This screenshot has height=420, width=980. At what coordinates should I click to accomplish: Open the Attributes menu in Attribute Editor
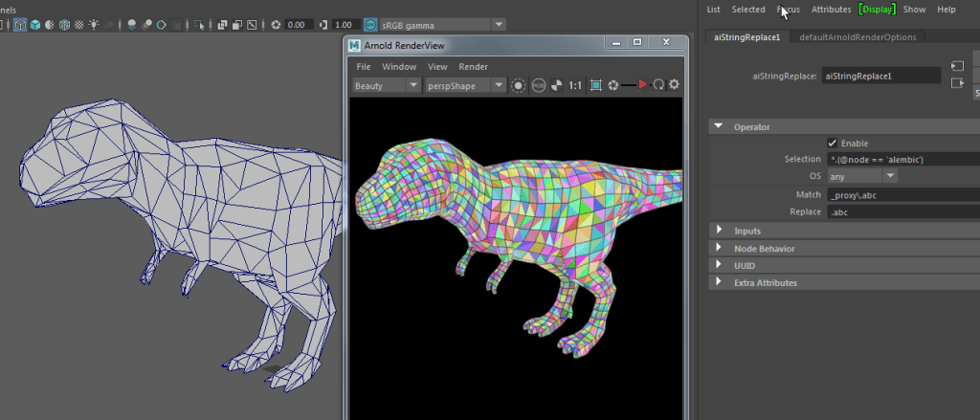click(x=831, y=10)
